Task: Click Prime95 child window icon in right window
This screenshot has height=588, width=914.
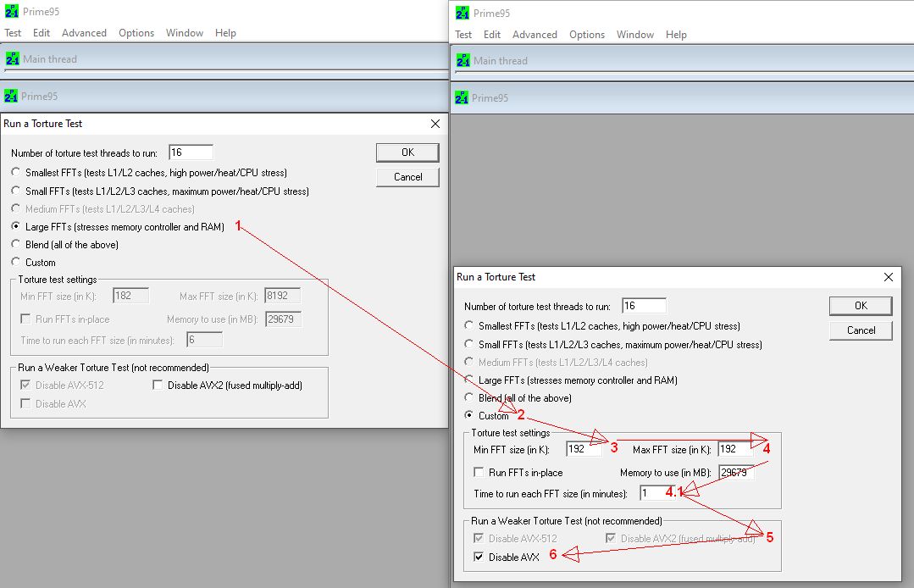Action: pyautogui.click(x=461, y=97)
